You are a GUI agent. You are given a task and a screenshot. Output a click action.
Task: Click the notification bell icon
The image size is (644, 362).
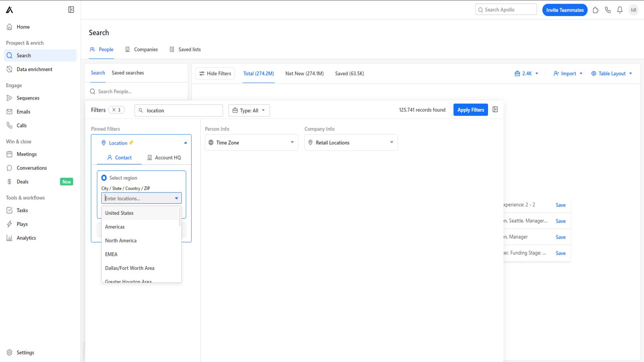620,10
